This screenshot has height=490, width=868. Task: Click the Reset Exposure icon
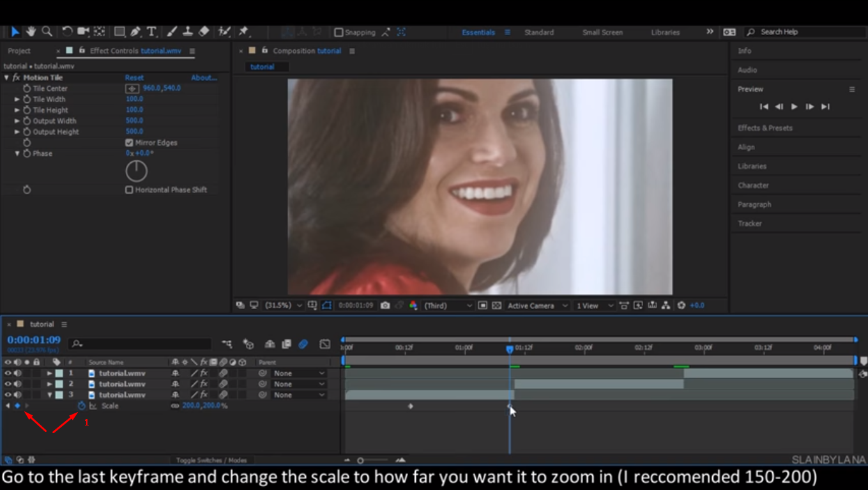681,305
